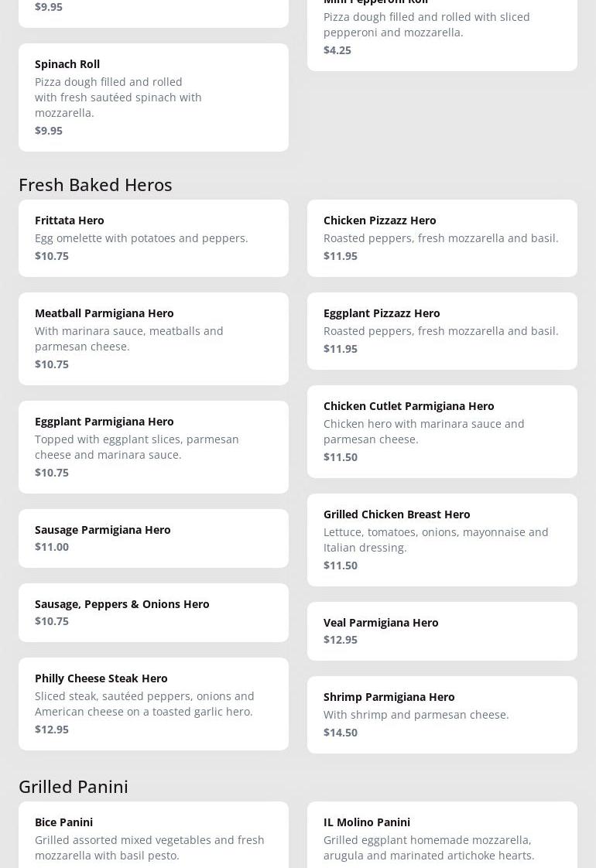Select Sausage, Peppers & Onions Hero

pyautogui.click(x=153, y=612)
